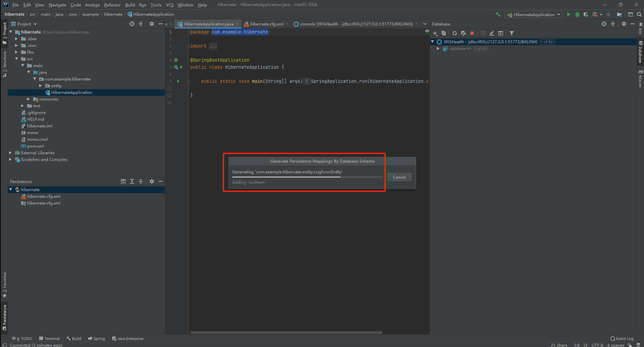Click the green Run button in toolbar
The width and height of the screenshot is (644, 347).
point(568,14)
